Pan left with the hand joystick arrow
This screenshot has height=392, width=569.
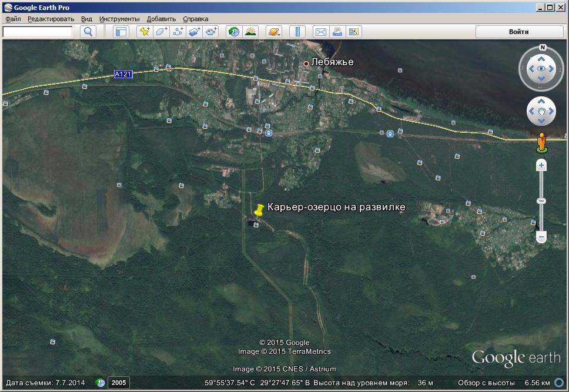coord(531,111)
